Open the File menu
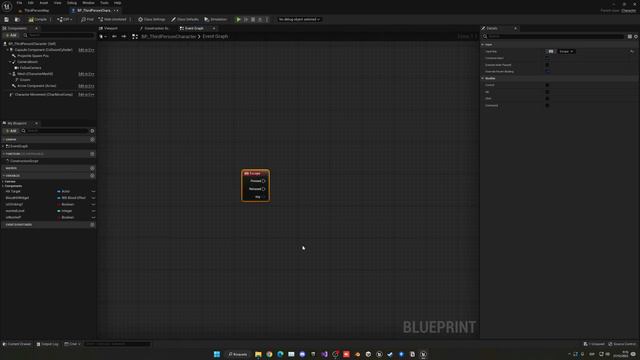The width and height of the screenshot is (640, 360). (19, 3)
